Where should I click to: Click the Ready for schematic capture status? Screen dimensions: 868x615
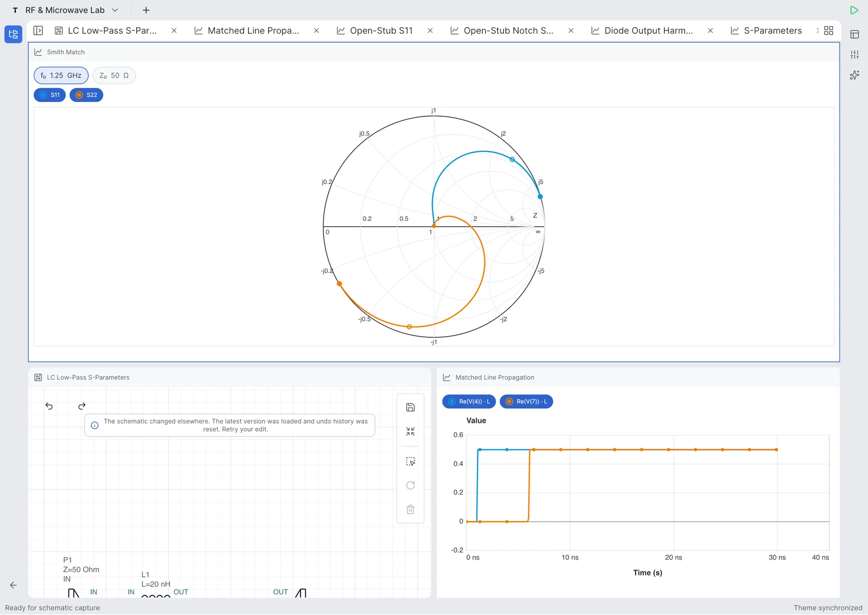click(x=53, y=608)
